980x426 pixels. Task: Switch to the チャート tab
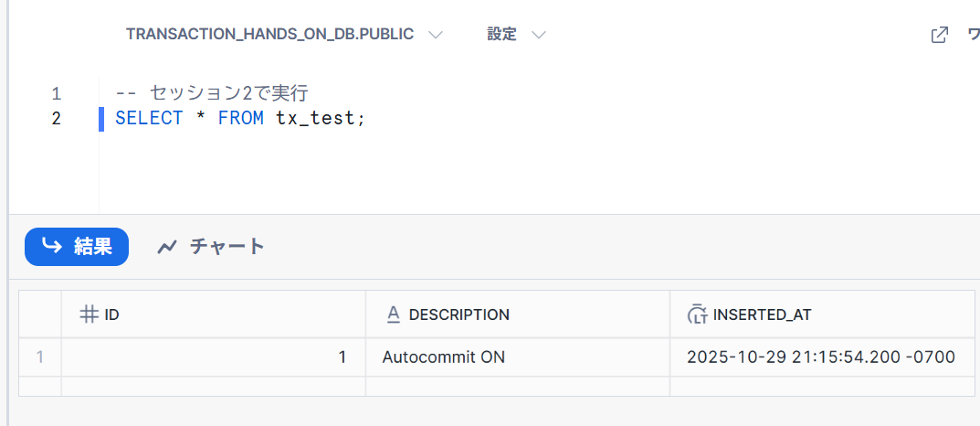pos(227,246)
